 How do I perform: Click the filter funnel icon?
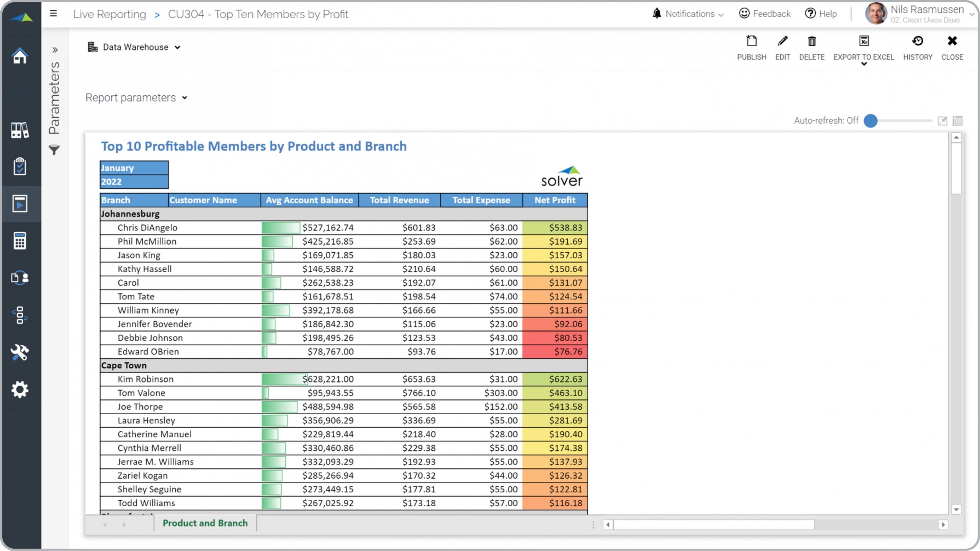point(54,150)
